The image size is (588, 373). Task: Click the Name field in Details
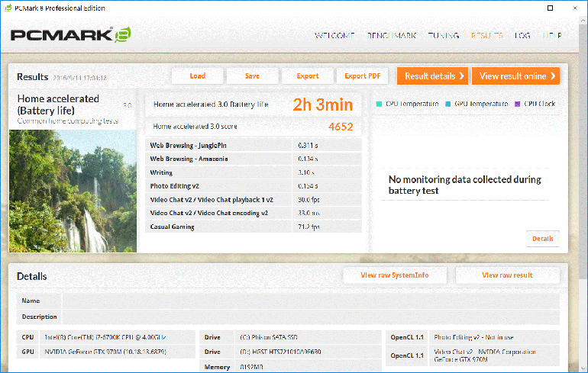point(311,301)
